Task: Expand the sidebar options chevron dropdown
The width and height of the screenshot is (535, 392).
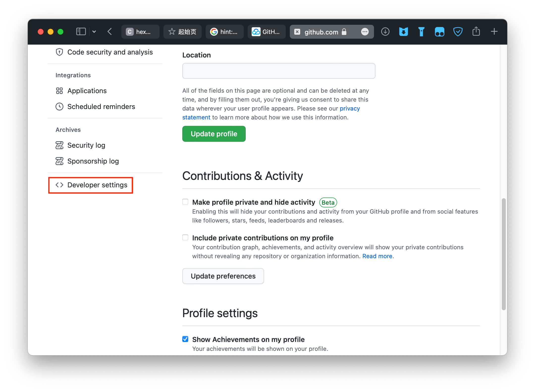Action: [x=94, y=32]
